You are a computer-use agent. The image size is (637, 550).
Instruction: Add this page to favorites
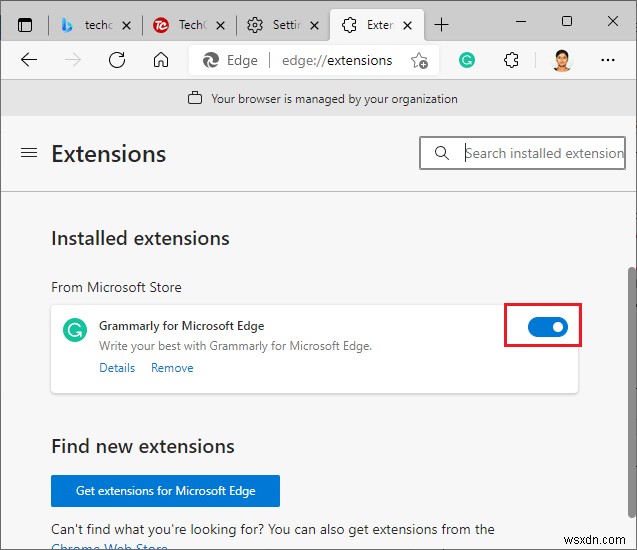coord(419,60)
